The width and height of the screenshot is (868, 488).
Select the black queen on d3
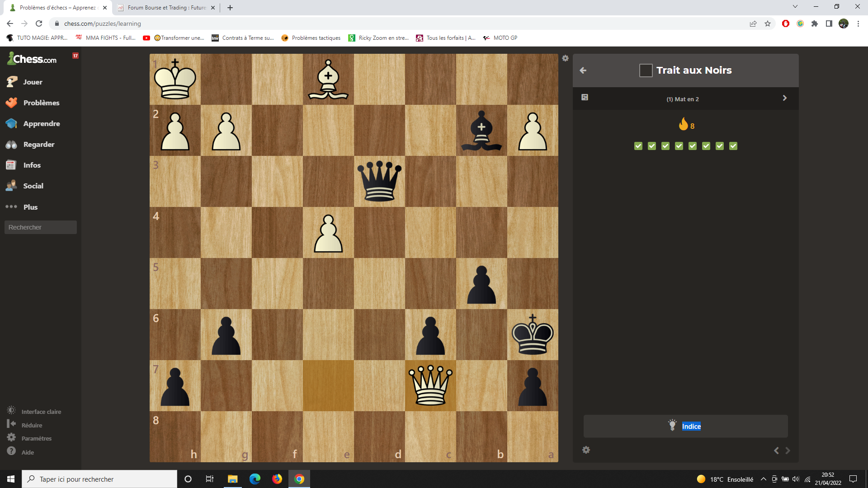coord(379,182)
